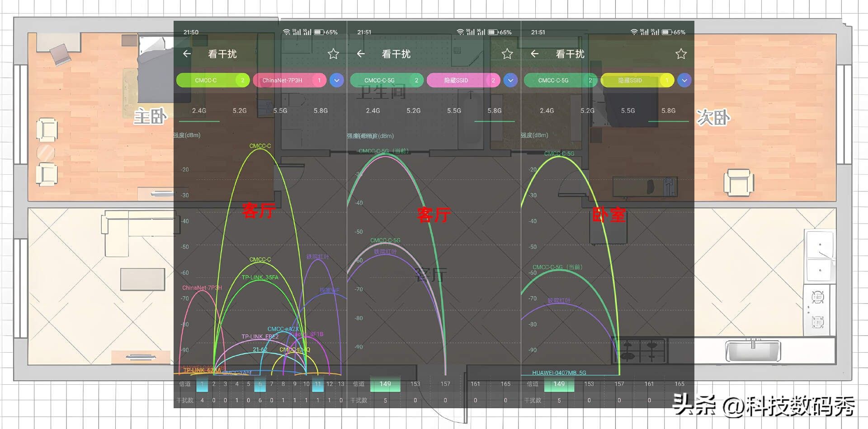Tap the top CMCC-C curve label at -20 dBm
The image size is (868, 429).
coord(260,146)
